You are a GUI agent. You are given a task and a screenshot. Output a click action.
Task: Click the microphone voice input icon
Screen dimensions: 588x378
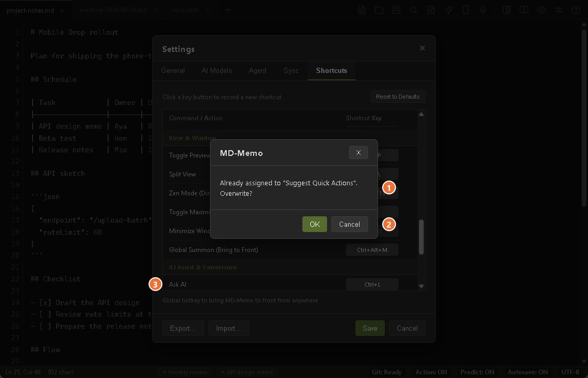tap(483, 10)
